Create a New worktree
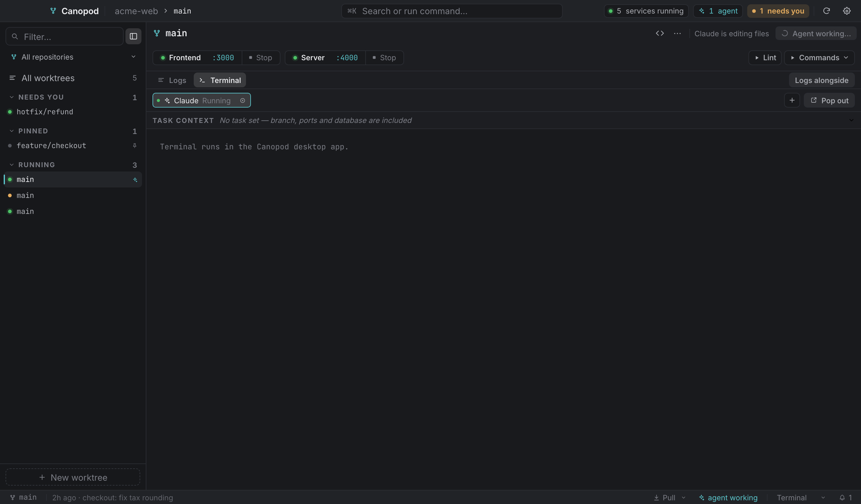The image size is (861, 504). [73, 477]
